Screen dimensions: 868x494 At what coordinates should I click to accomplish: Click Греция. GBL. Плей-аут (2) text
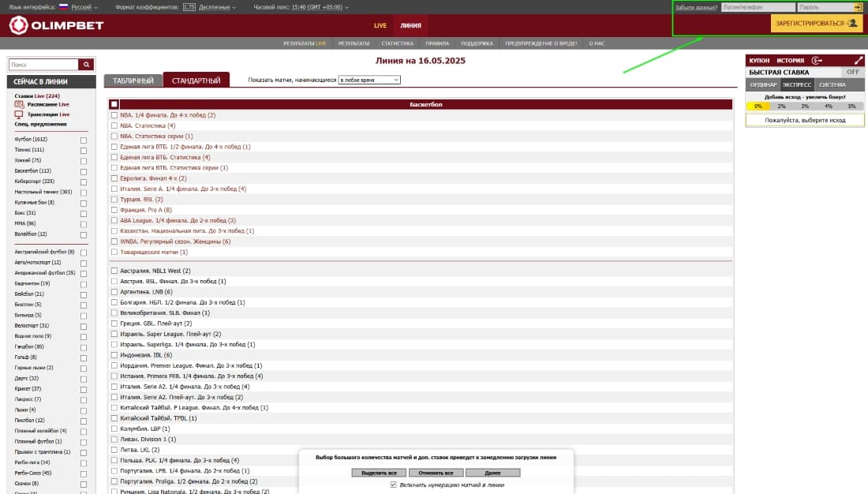point(156,324)
